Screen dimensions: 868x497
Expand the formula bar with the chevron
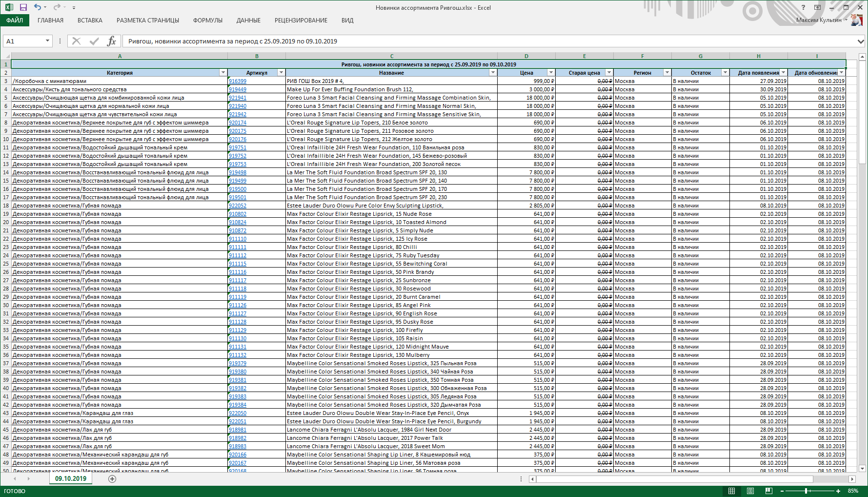[861, 41]
